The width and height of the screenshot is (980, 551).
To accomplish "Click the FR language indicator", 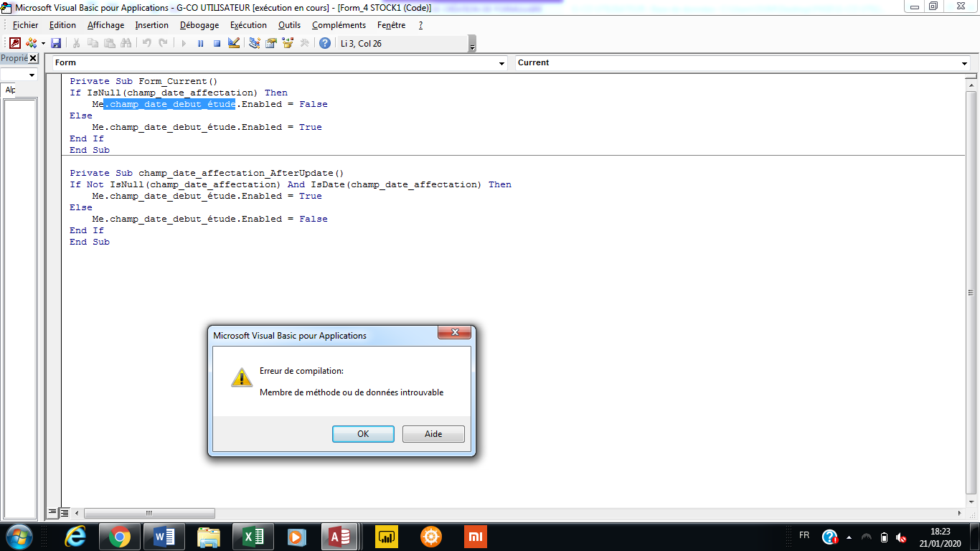I will 804,536.
